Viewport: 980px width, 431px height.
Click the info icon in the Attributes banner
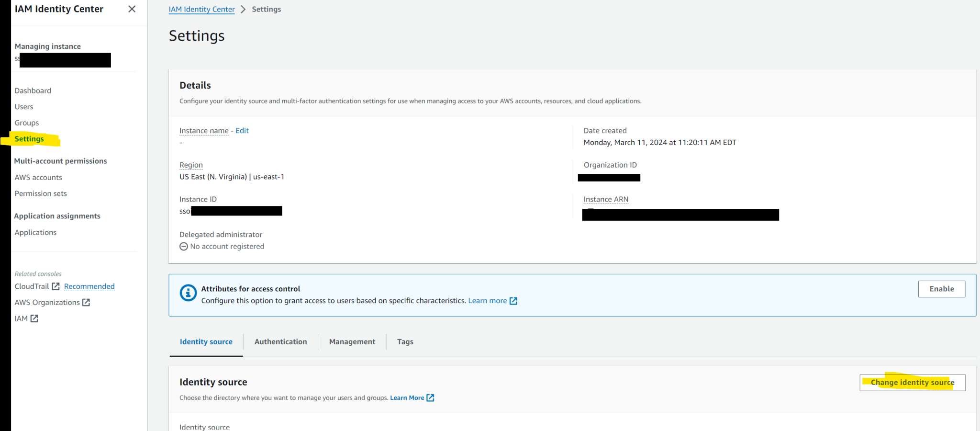click(x=188, y=293)
